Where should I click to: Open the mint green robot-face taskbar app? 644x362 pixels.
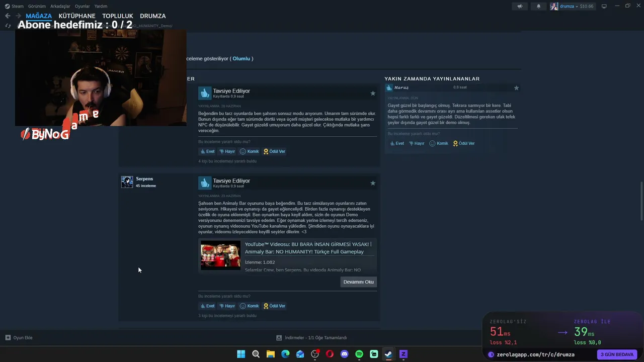(x=374, y=354)
